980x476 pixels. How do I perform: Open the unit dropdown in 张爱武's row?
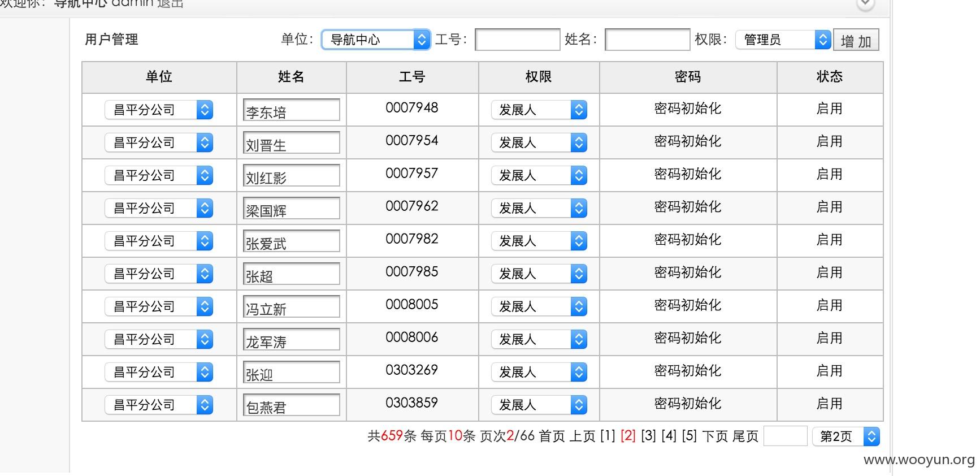pos(159,241)
